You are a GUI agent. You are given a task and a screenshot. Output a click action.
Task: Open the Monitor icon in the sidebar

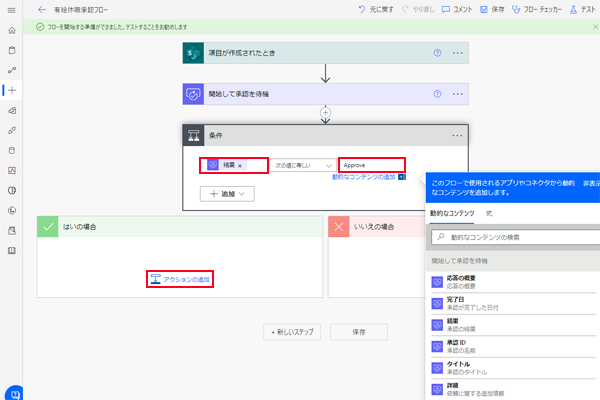(x=12, y=170)
